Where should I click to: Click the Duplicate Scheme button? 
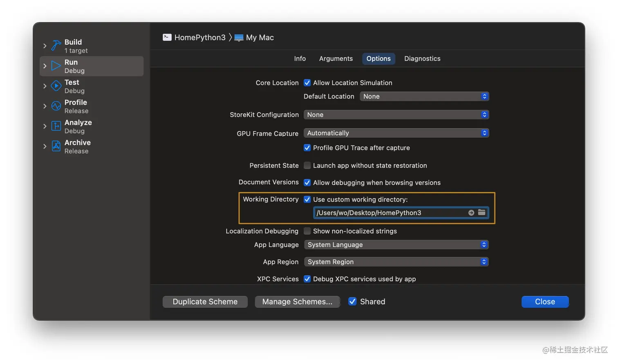coord(205,301)
